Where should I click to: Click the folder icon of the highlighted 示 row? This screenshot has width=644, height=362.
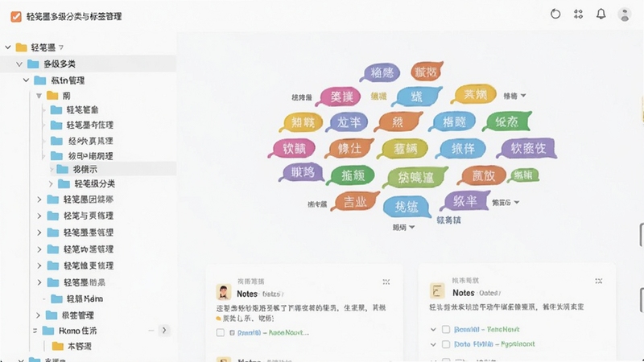(x=63, y=169)
